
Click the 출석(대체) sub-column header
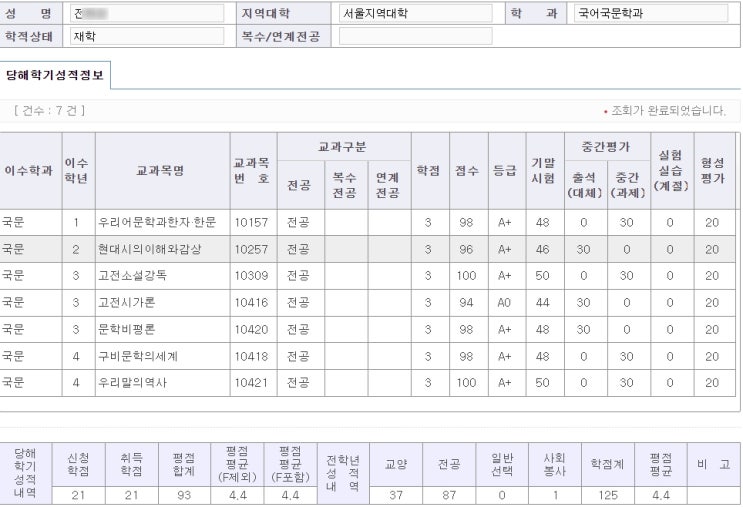[586, 185]
